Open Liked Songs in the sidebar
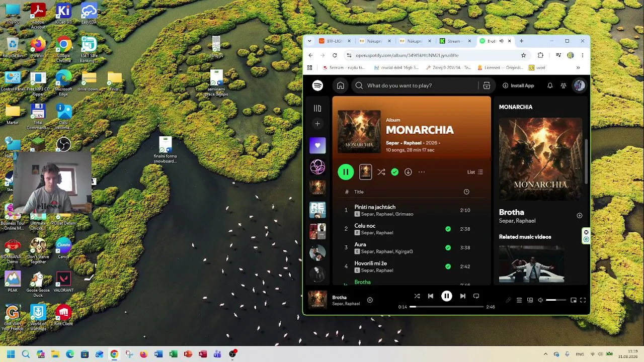 click(317, 145)
